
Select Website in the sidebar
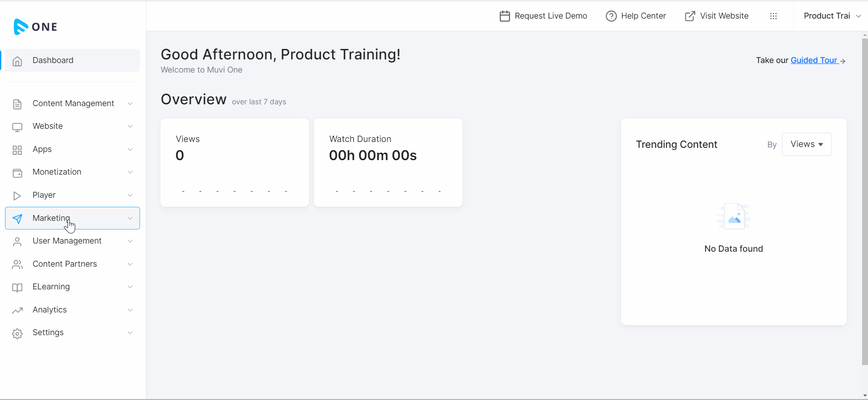click(x=72, y=126)
